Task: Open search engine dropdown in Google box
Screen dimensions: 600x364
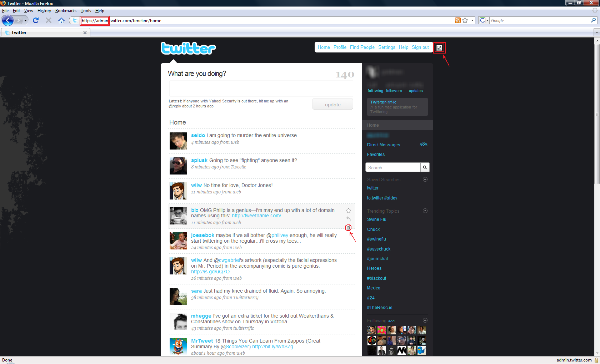Action: [x=484, y=21]
